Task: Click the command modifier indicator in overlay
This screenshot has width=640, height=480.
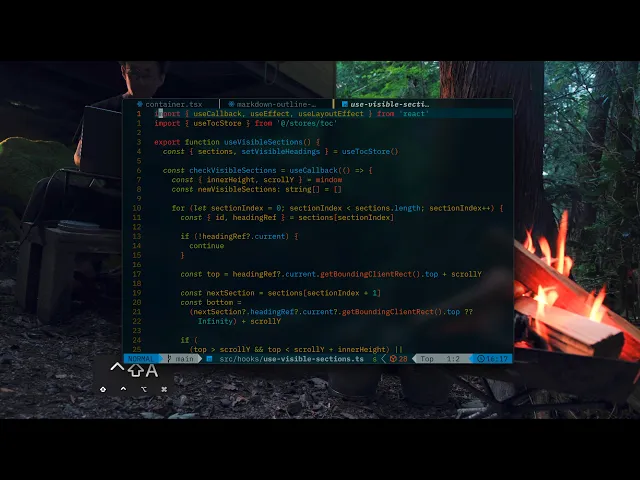Action: (x=164, y=389)
